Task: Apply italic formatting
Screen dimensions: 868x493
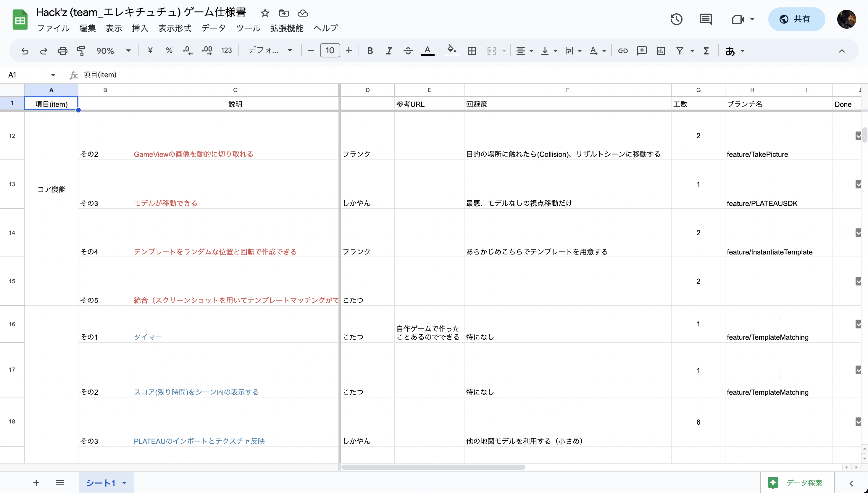Action: [389, 51]
